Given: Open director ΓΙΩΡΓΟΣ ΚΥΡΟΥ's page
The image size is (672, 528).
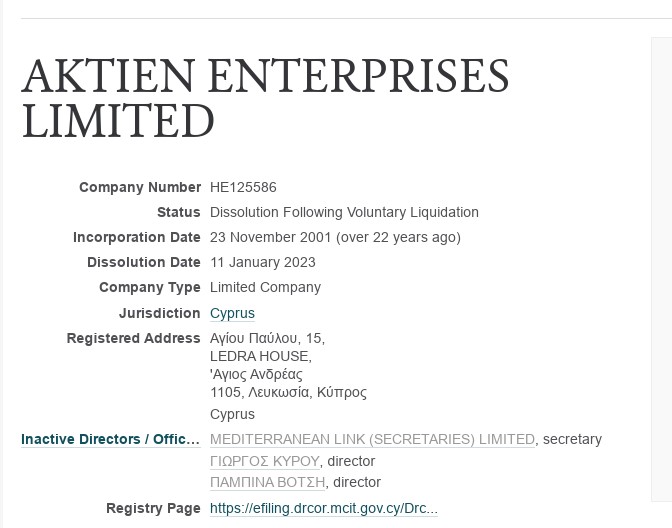Looking at the screenshot, I should 265,461.
